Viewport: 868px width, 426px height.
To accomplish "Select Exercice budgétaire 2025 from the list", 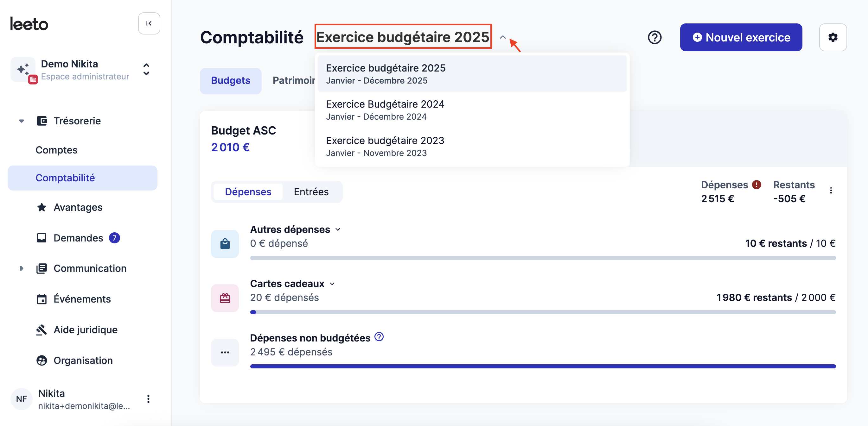I will [472, 74].
